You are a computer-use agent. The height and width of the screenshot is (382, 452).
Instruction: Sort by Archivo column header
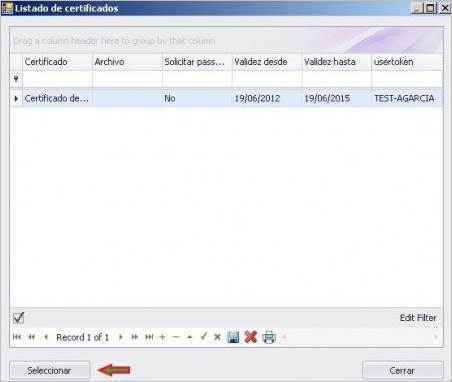click(127, 62)
